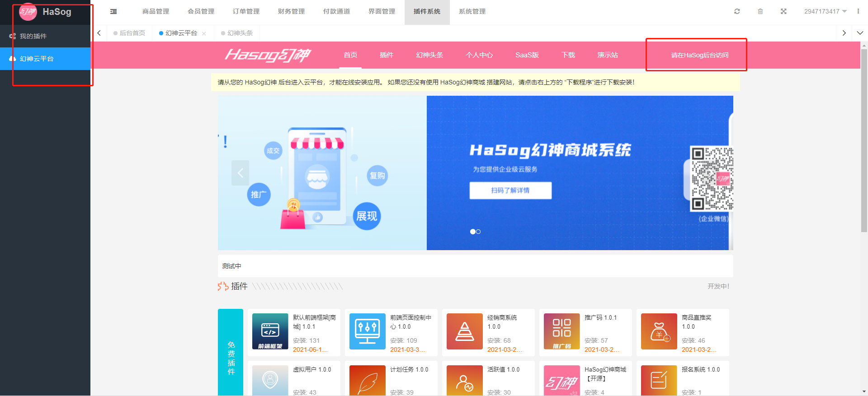Click the QR code image
Image resolution: width=868 pixels, height=396 pixels.
coord(712,179)
